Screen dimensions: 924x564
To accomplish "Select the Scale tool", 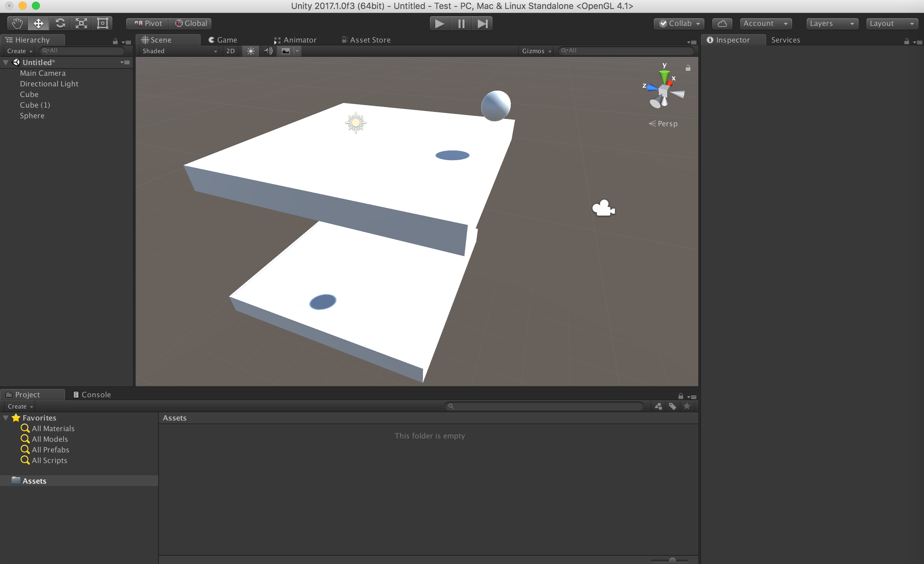I will tap(81, 23).
